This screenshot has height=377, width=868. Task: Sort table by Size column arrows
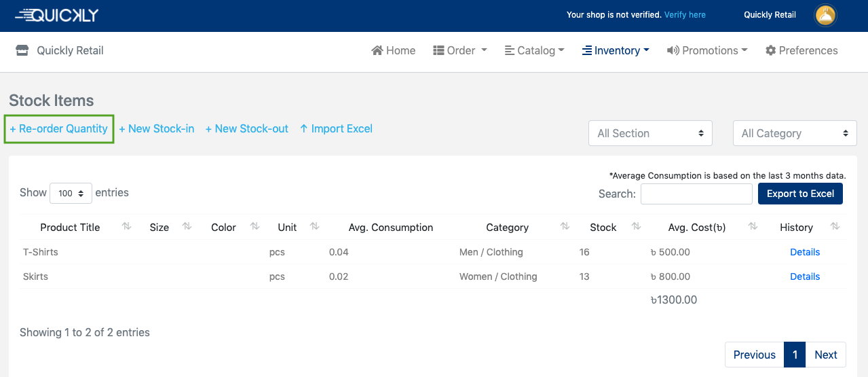(187, 227)
